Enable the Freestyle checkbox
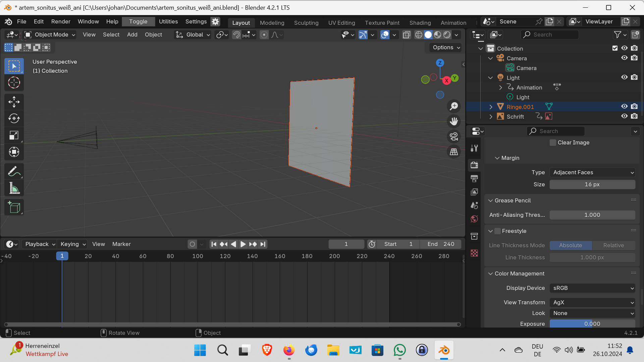644x362 pixels. point(498,231)
